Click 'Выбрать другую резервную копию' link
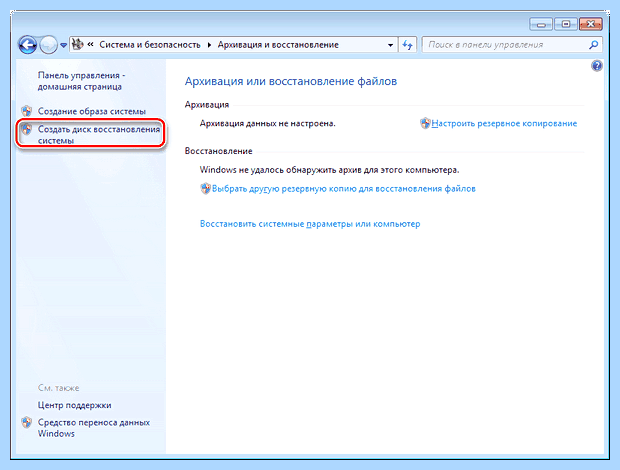 click(344, 189)
